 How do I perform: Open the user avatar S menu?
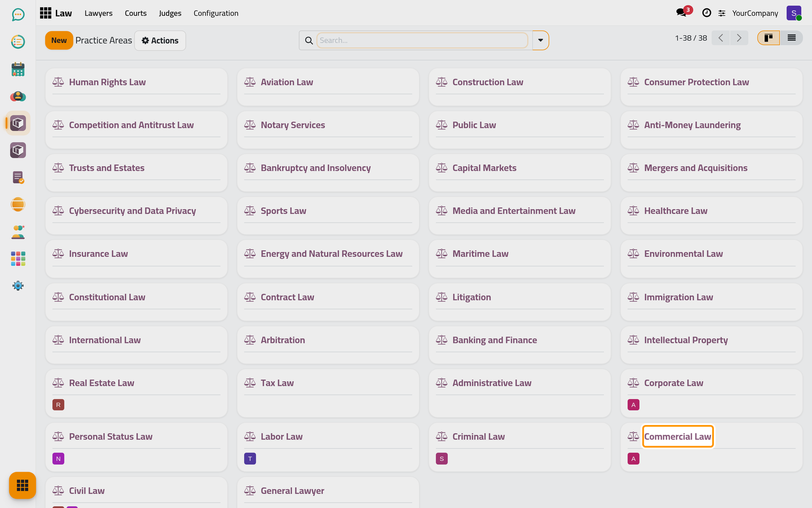794,13
